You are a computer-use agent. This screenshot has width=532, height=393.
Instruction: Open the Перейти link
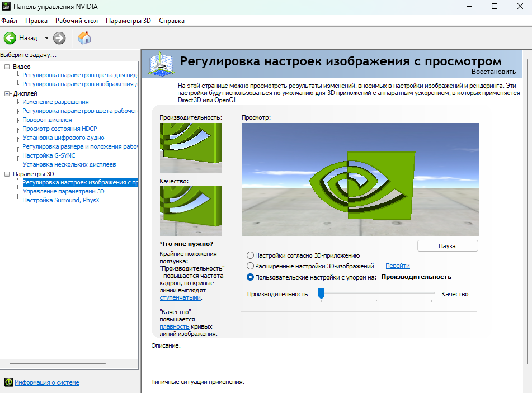coord(397,265)
